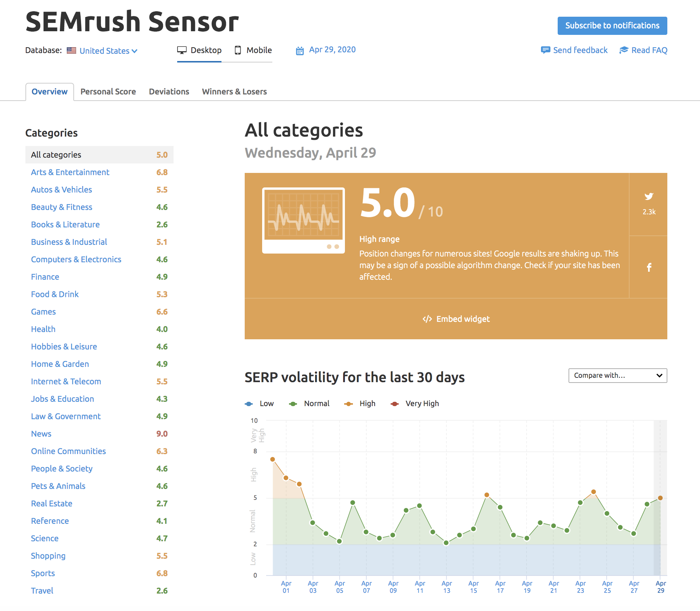Open the Hobbies & Leisure category

[64, 347]
